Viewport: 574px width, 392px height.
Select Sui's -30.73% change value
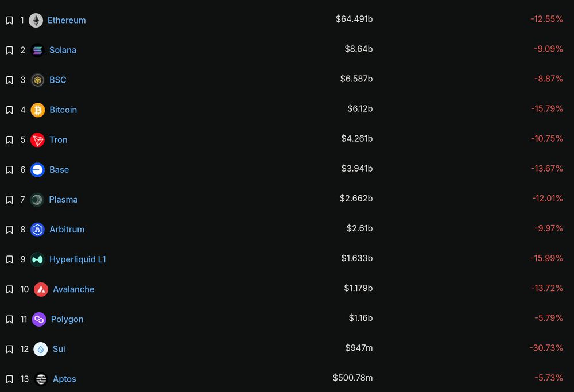pos(546,347)
